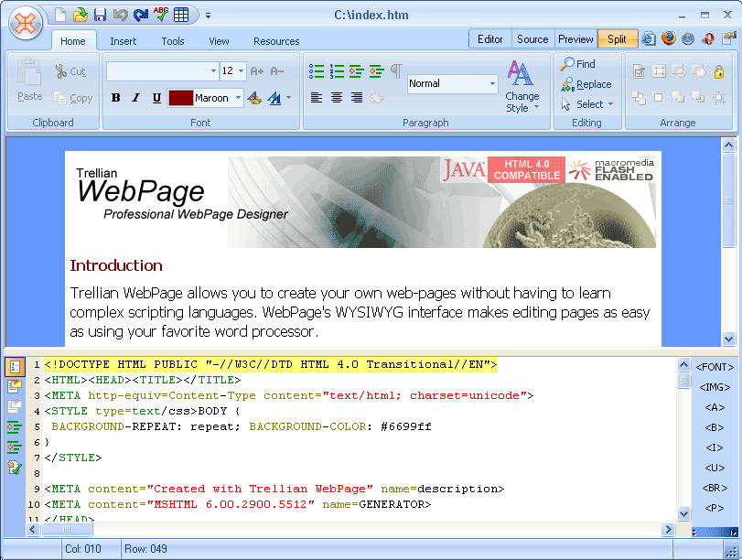This screenshot has width=742, height=560.
Task: Insert an anchor A tag
Action: tap(715, 407)
